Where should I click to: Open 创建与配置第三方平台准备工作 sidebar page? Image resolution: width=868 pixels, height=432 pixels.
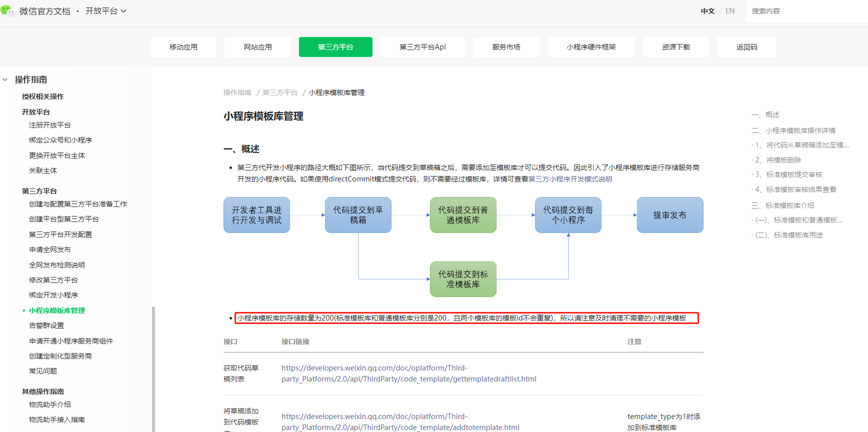pyautogui.click(x=78, y=204)
